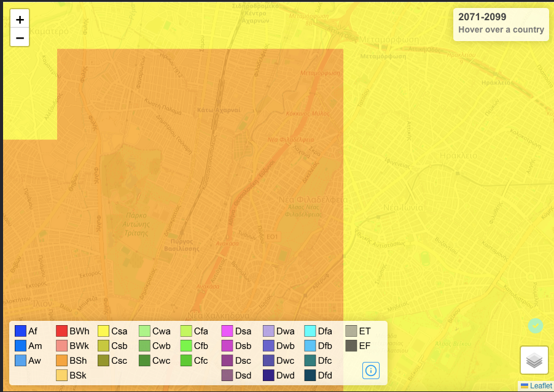Select the cyan Dfa legend swatch
Image resolution: width=554 pixels, height=392 pixels.
[310, 331]
